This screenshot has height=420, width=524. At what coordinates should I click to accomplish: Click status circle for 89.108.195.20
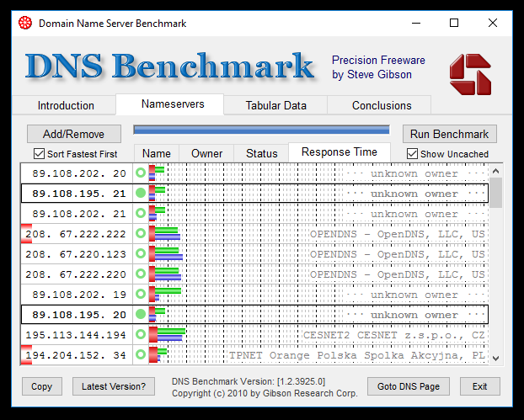point(141,315)
